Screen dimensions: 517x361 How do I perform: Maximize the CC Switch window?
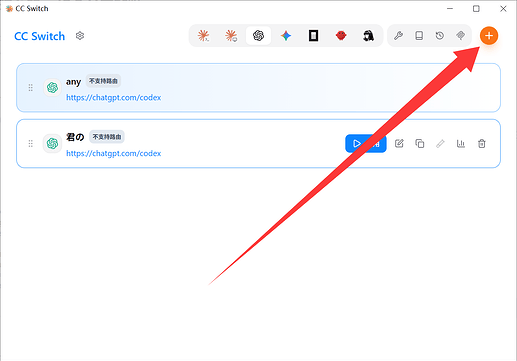point(476,9)
